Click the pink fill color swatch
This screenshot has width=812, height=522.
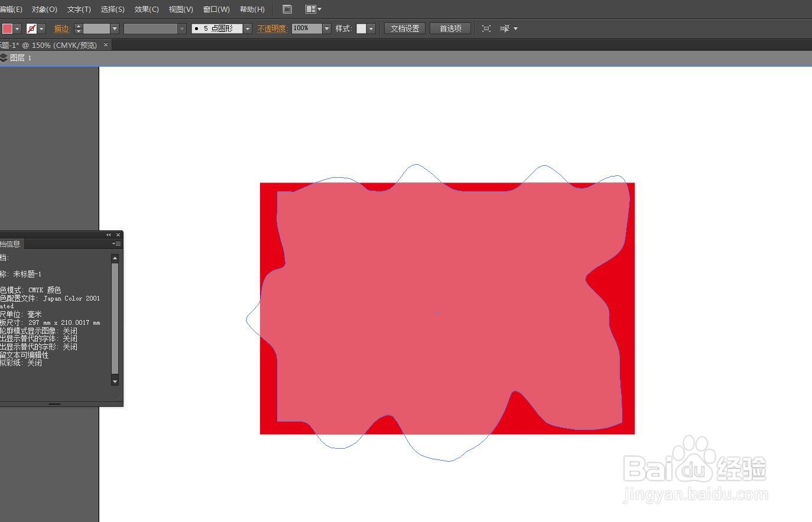tap(7, 28)
